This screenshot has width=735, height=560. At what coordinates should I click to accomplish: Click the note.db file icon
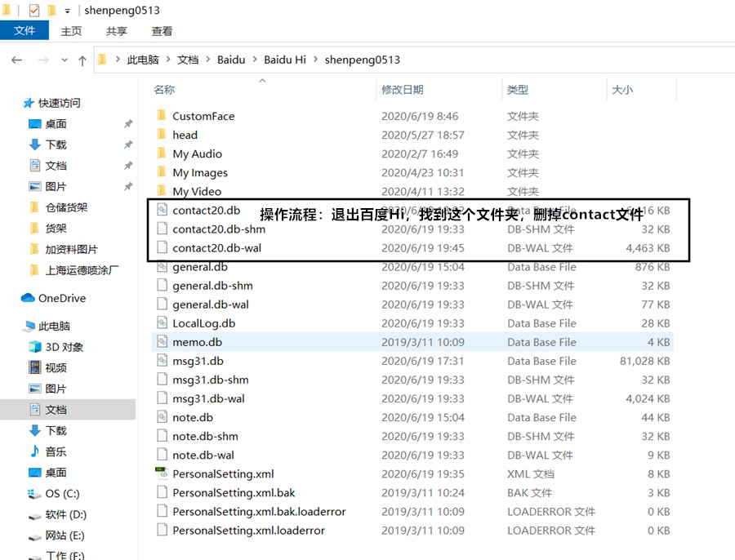(x=162, y=416)
